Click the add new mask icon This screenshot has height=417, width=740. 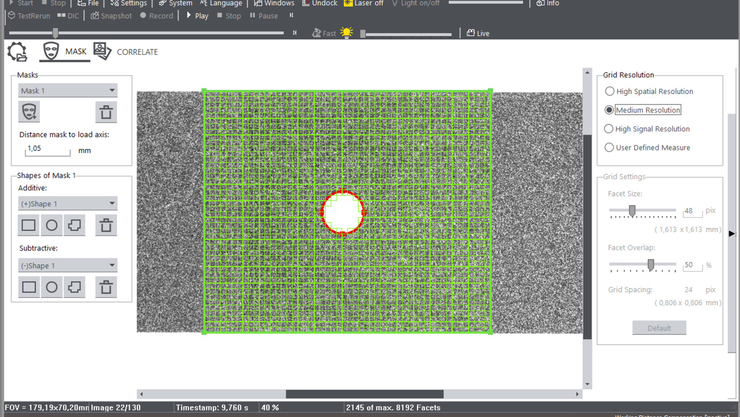(x=30, y=112)
